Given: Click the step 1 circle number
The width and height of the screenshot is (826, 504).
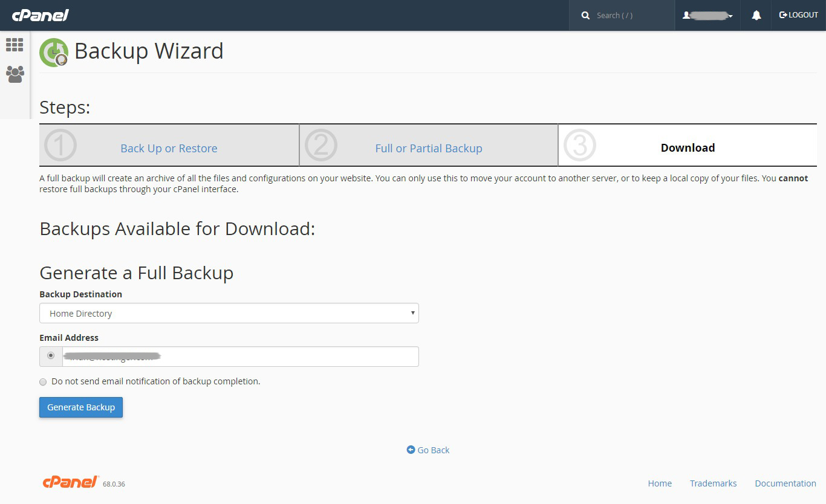Looking at the screenshot, I should [x=60, y=145].
